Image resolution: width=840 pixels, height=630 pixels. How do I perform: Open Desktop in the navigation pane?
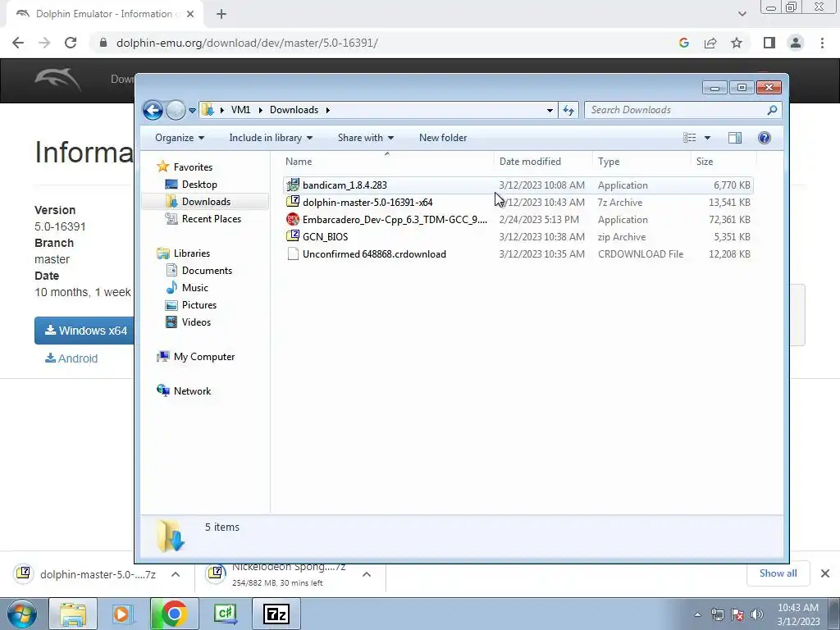(x=199, y=185)
